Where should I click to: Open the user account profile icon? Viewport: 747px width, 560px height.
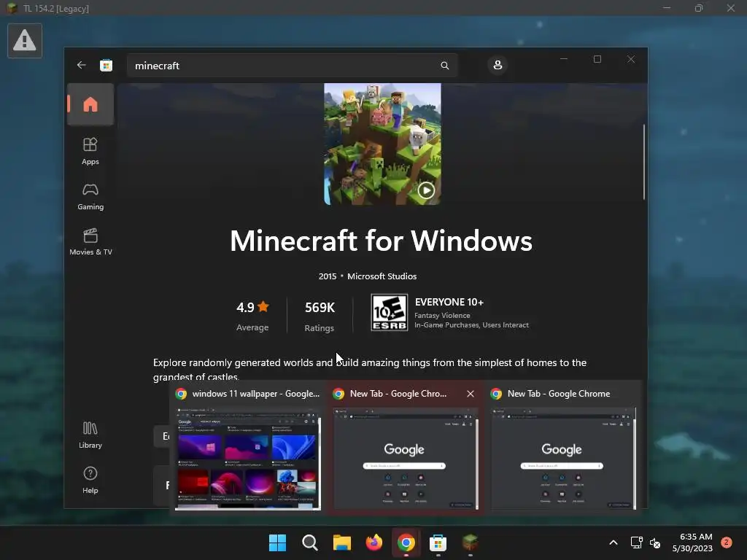498,65
